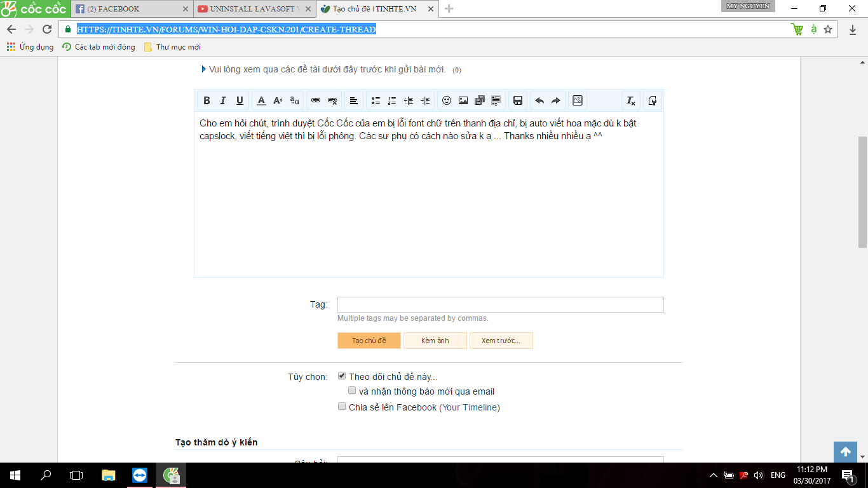
Task: Toggle bold formatting in the editor
Action: tap(207, 100)
